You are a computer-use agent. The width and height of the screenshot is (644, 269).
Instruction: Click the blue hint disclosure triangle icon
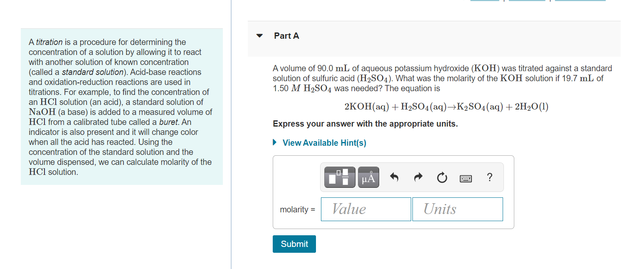[x=274, y=142]
